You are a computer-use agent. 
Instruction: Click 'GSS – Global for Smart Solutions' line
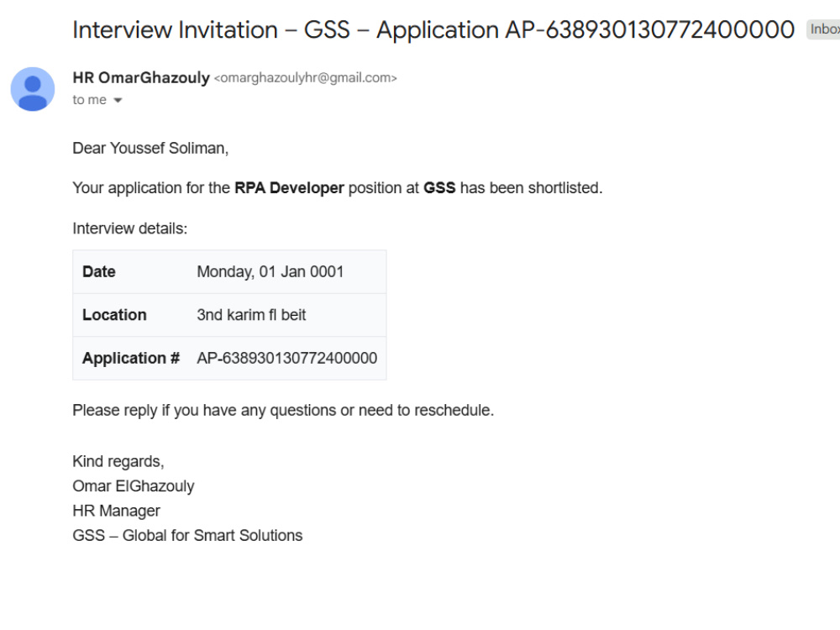(187, 535)
